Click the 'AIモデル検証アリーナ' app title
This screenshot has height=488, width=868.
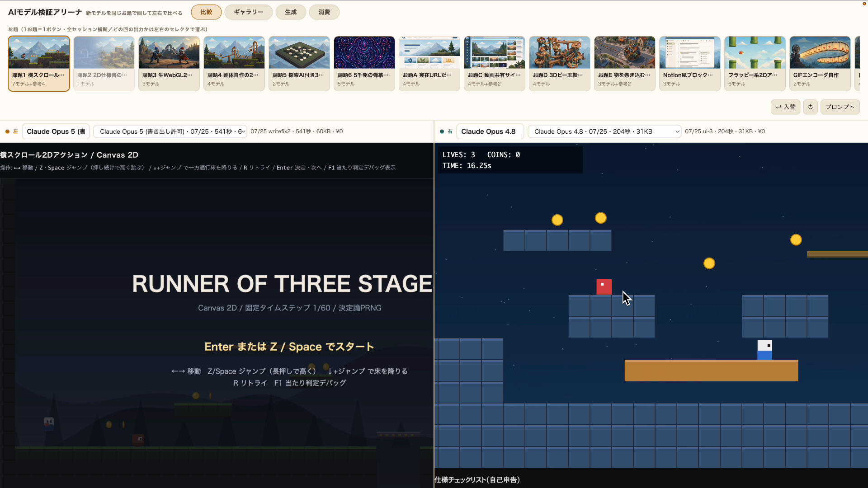tap(45, 12)
